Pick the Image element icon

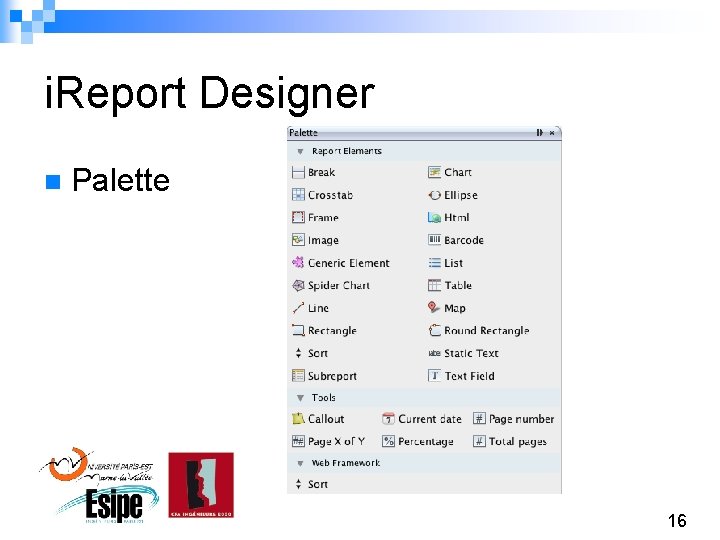coord(298,240)
